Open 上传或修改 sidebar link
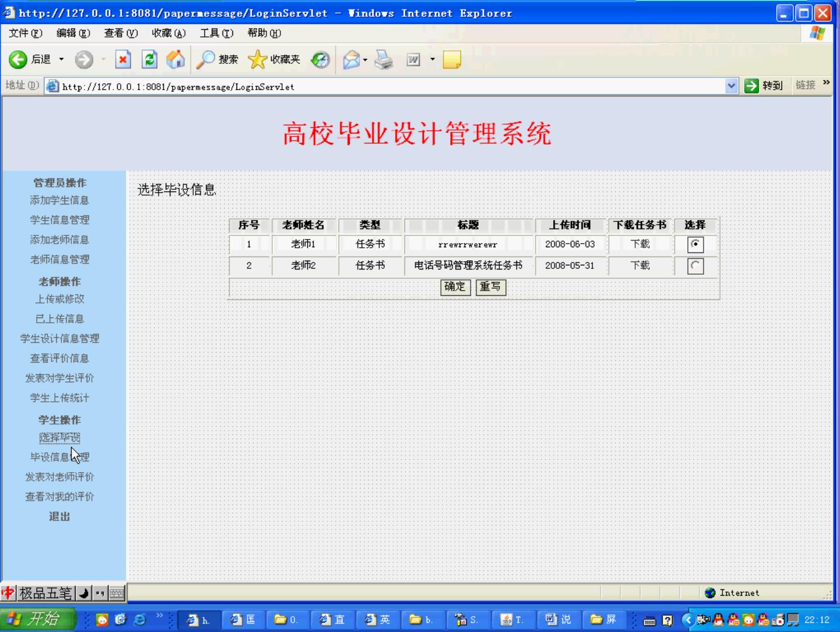 coord(60,299)
